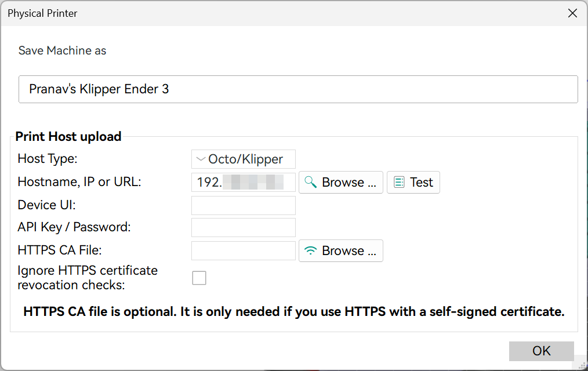Close the Physical Printer dialog
Viewport: 588px width, 371px height.
point(572,13)
